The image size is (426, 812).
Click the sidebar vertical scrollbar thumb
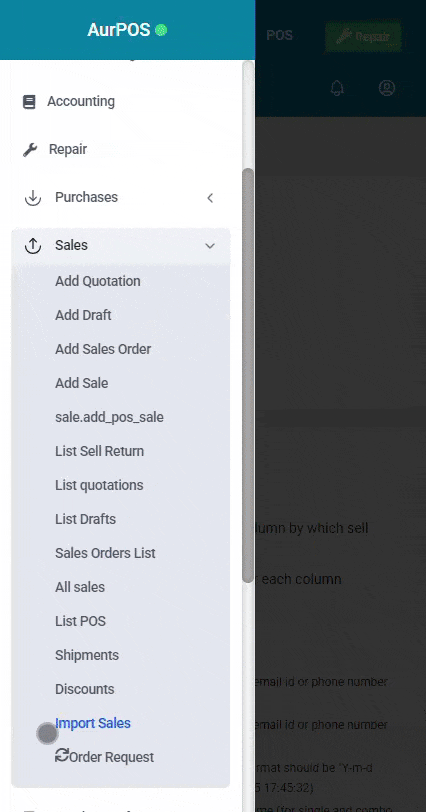(x=248, y=375)
